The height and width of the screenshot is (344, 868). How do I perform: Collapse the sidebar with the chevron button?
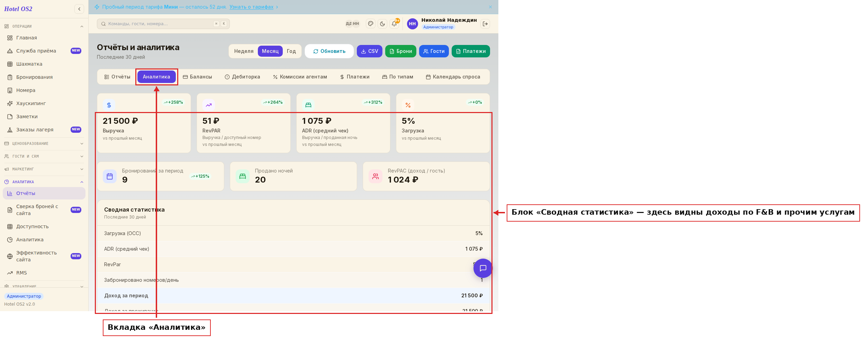point(79,9)
